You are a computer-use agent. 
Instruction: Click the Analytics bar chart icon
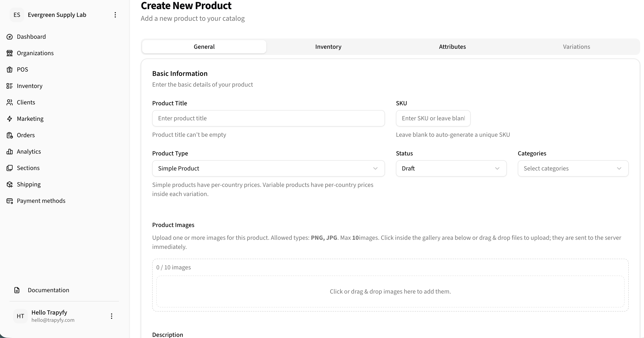(x=10, y=151)
